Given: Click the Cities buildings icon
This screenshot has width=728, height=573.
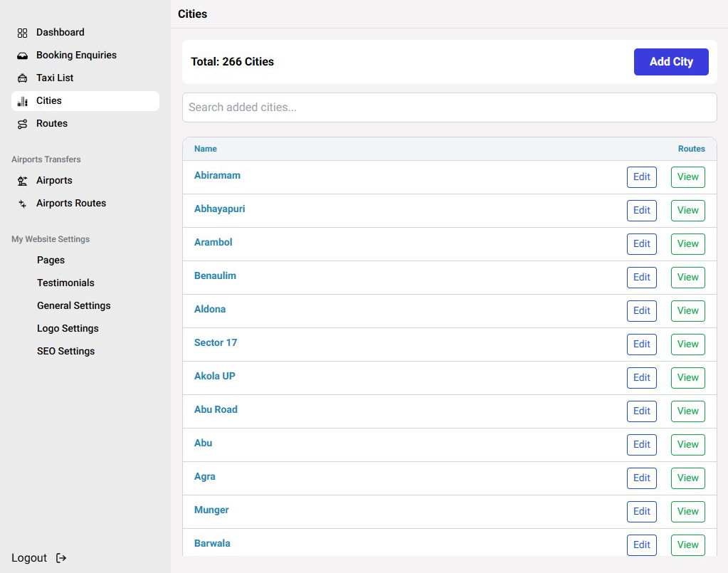Looking at the screenshot, I should (x=22, y=101).
